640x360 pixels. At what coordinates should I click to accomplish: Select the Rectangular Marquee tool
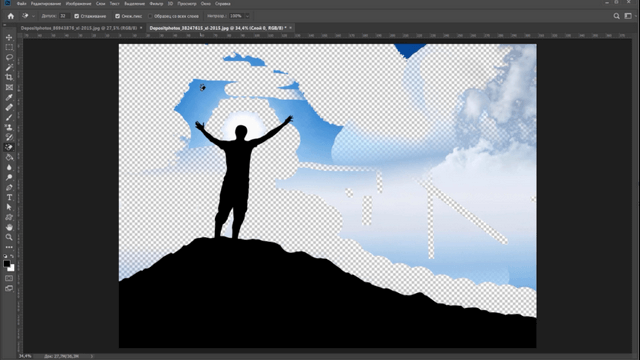pos(9,47)
